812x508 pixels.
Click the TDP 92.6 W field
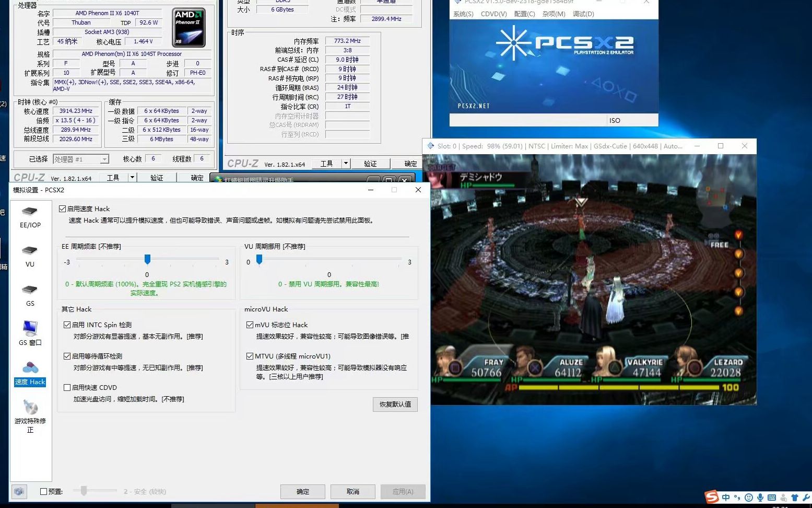149,22
